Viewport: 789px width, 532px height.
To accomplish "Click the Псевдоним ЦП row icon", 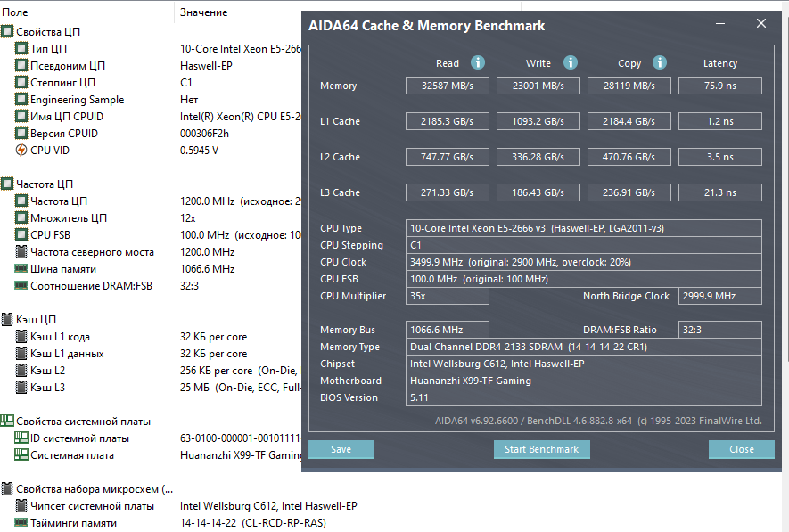I will coord(21,65).
